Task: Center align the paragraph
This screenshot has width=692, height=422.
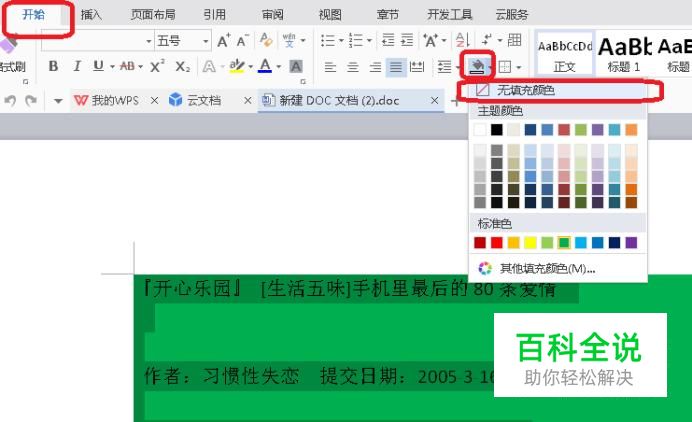Action: coord(353,67)
